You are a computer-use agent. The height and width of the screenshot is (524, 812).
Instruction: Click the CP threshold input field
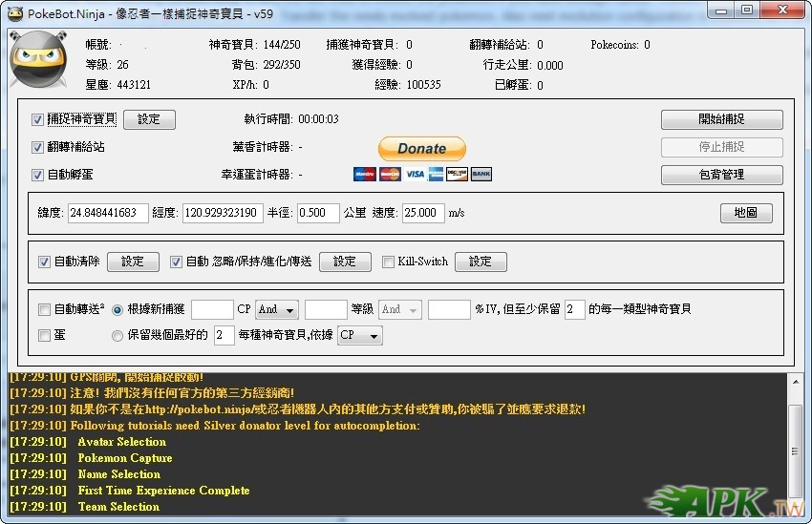pyautogui.click(x=212, y=309)
